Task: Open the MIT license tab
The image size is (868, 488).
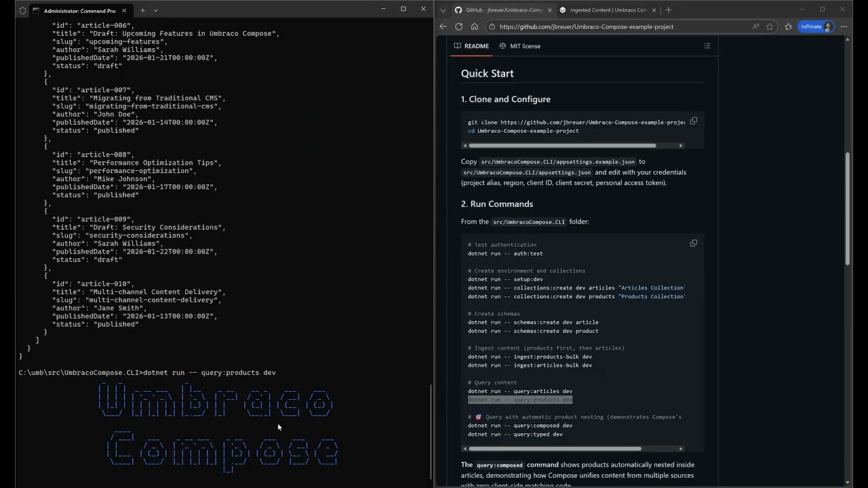Action: coord(519,46)
